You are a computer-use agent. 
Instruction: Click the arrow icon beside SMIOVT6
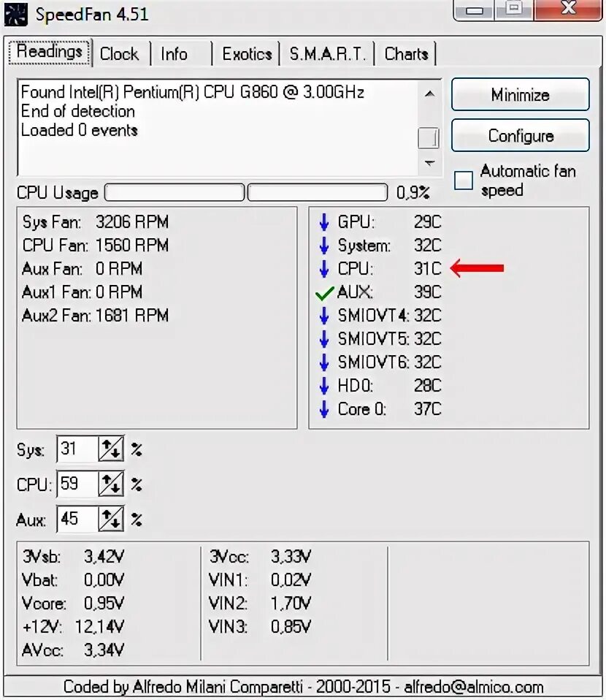324,362
